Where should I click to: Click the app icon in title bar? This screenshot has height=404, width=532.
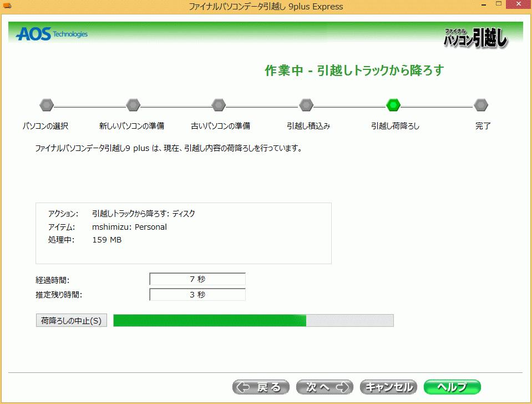click(x=7, y=7)
